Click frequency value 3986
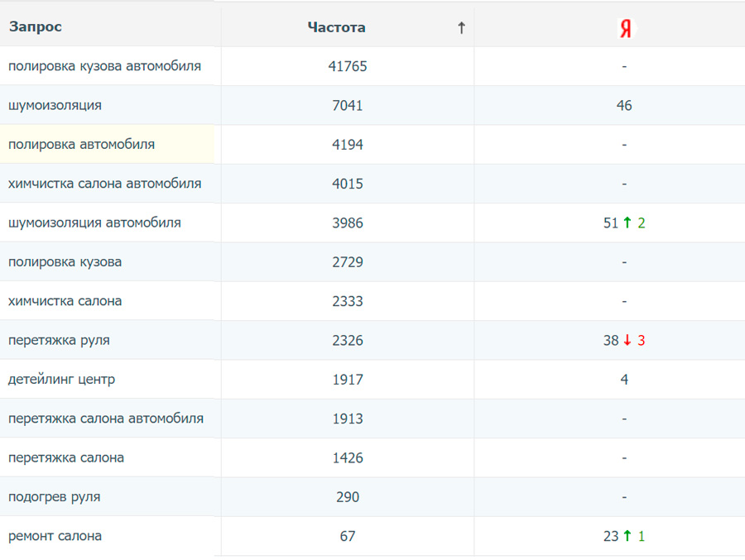 tap(348, 223)
